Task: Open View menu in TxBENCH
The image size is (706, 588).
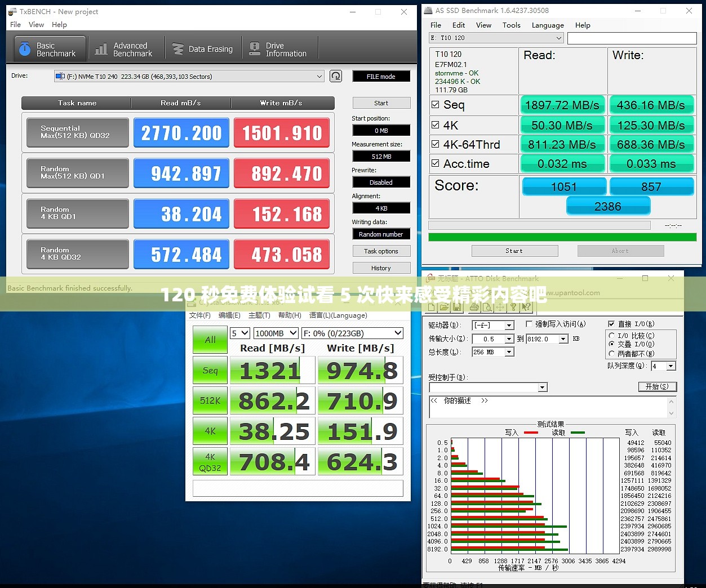Action: pyautogui.click(x=36, y=25)
